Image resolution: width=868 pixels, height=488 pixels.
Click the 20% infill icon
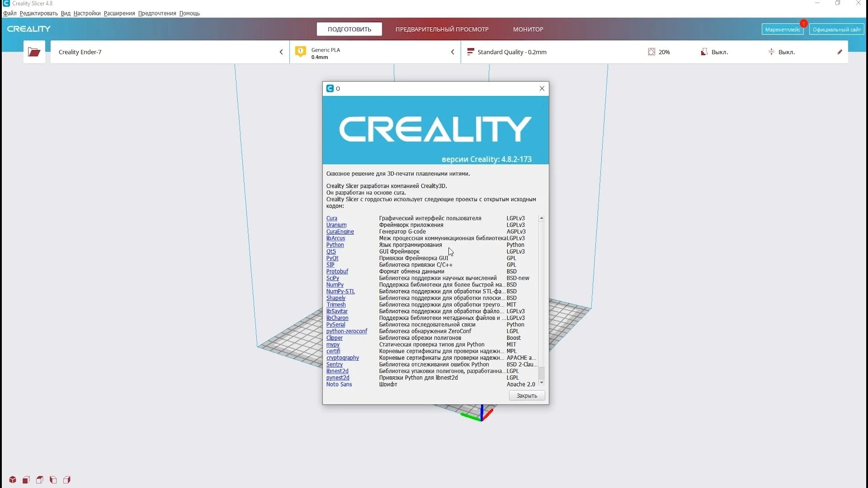click(x=651, y=52)
